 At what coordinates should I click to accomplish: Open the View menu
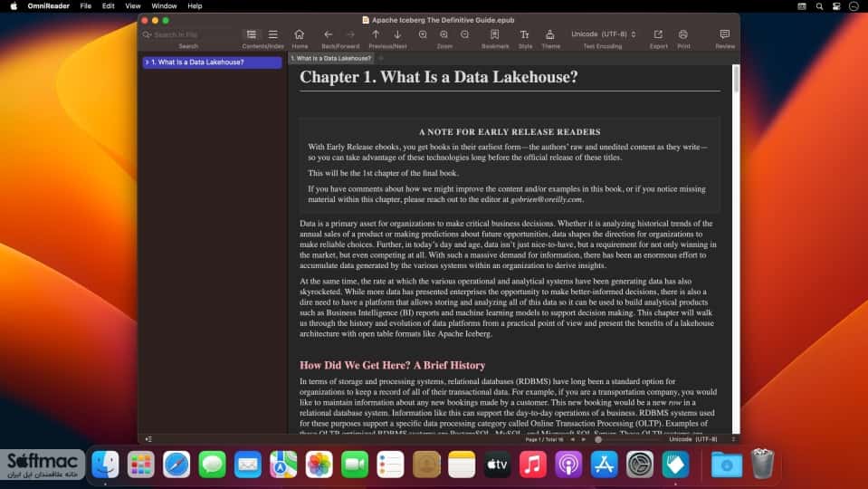[133, 6]
